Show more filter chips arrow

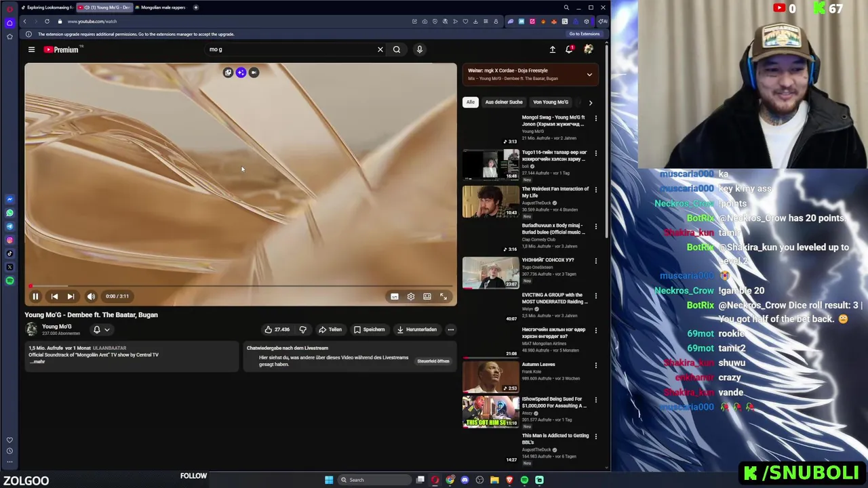click(x=590, y=102)
